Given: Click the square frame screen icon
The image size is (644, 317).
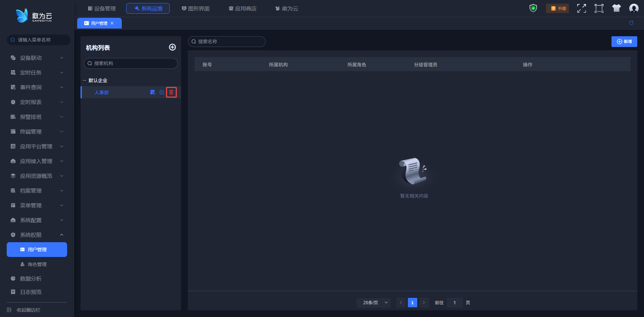Looking at the screenshot, I should (x=599, y=8).
